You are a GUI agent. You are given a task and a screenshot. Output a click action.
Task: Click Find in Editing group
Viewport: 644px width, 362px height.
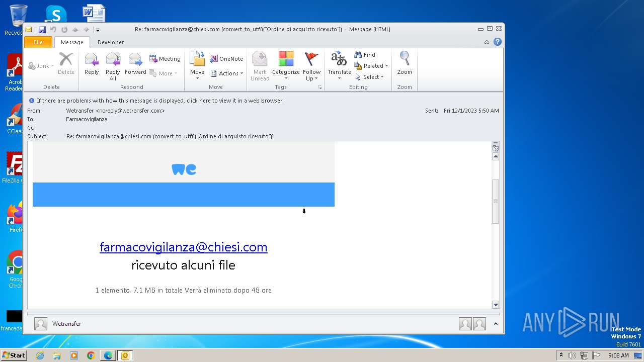coord(365,55)
